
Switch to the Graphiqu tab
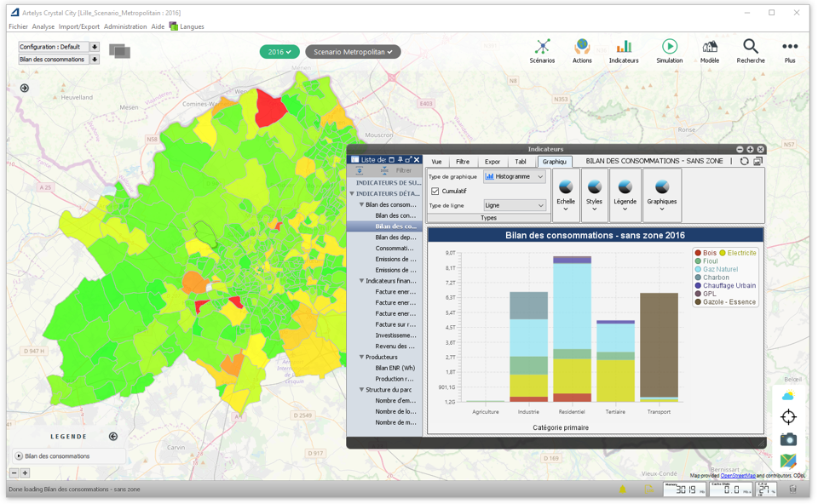pyautogui.click(x=554, y=162)
